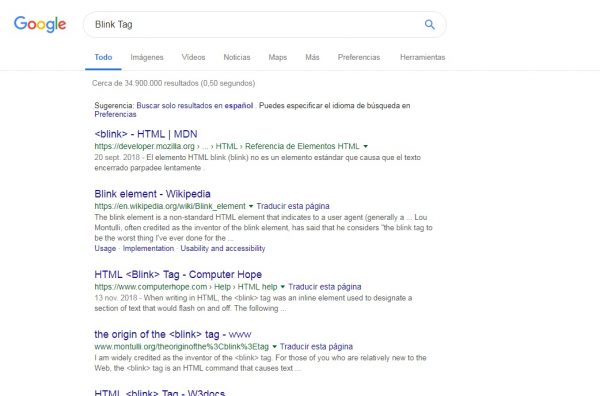600x396 pixels.
Task: Open the Videos tab
Action: [x=193, y=57]
